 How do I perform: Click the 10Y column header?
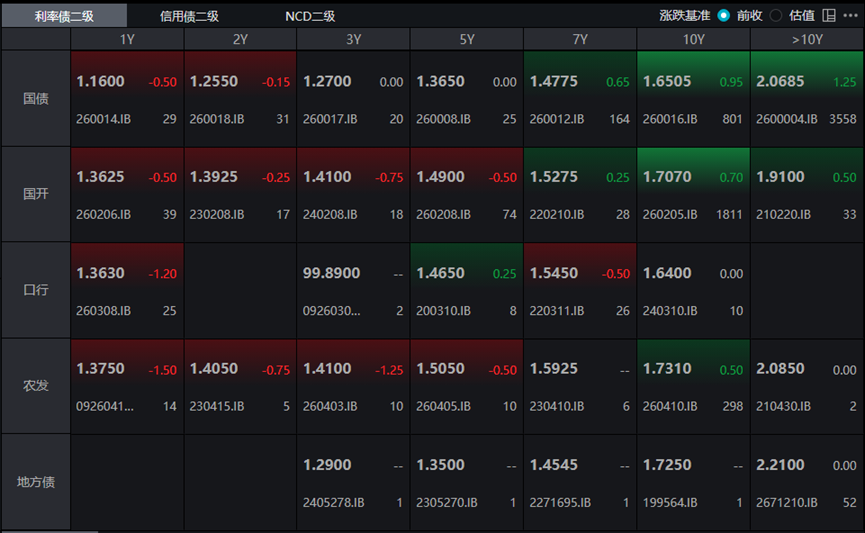click(x=693, y=39)
